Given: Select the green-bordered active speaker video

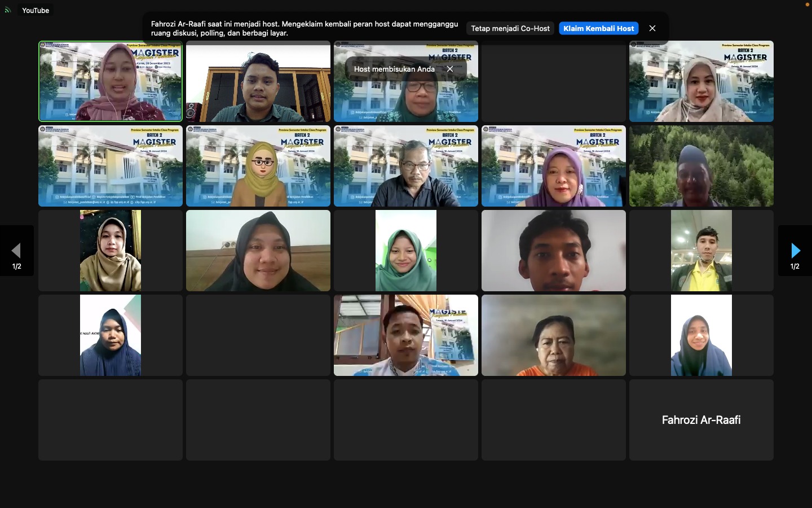Looking at the screenshot, I should (x=111, y=81).
